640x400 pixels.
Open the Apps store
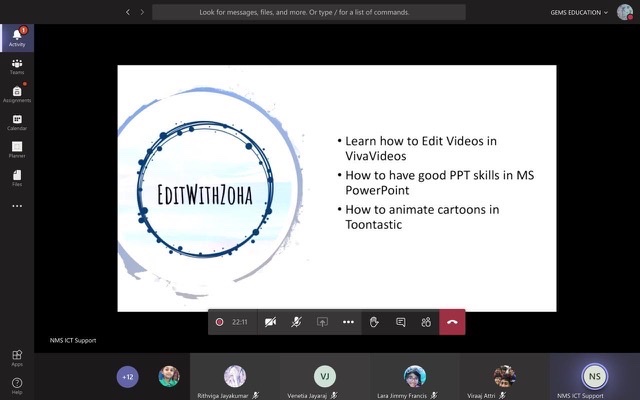17,358
